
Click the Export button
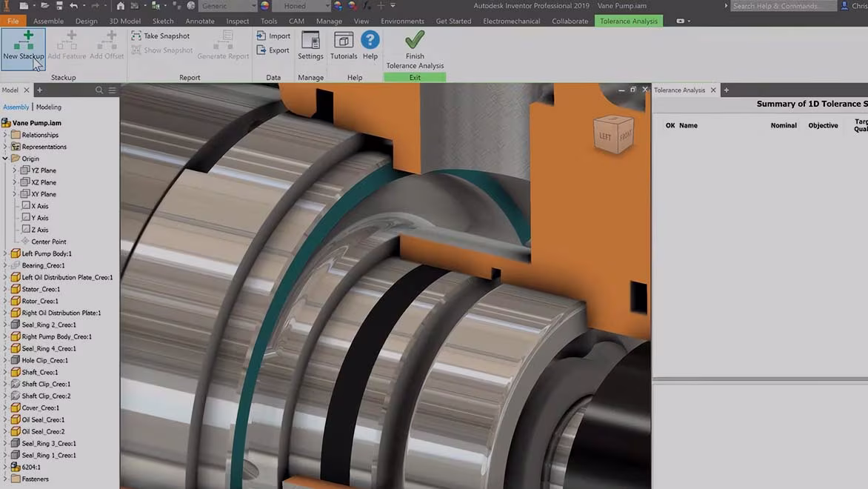[x=273, y=50]
